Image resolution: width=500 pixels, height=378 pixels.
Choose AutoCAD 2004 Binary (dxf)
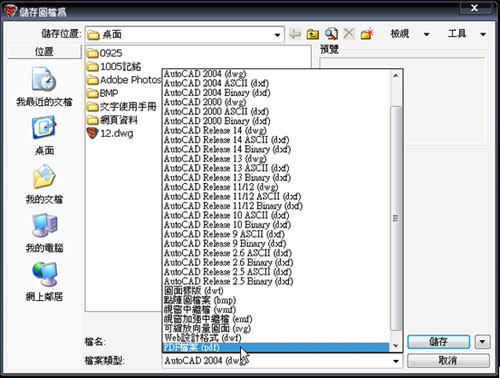pyautogui.click(x=276, y=92)
